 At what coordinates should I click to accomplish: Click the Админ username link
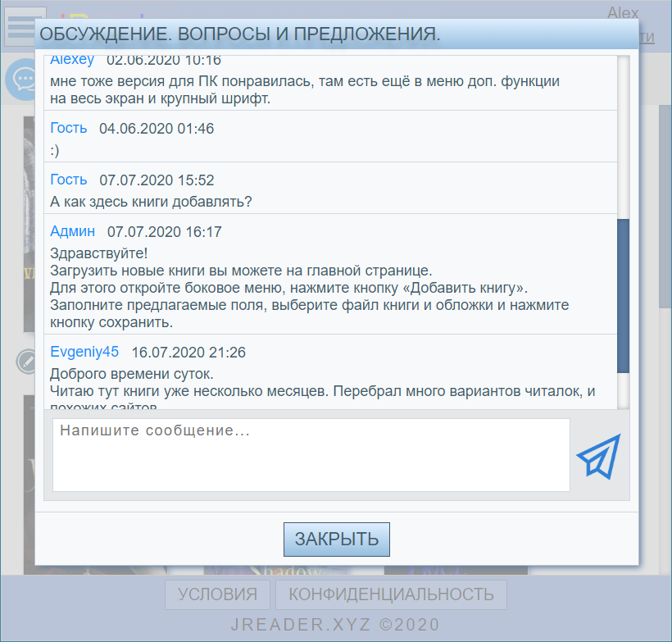72,231
